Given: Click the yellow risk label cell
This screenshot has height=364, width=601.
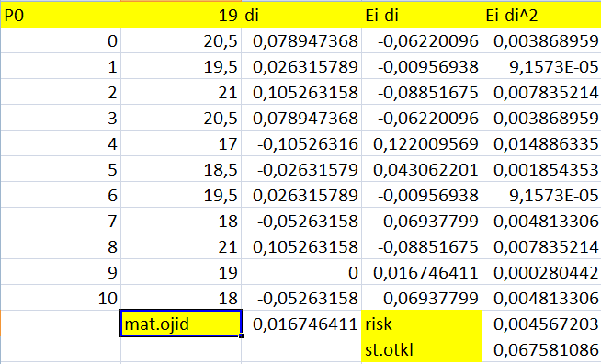Looking at the screenshot, I should [422, 324].
